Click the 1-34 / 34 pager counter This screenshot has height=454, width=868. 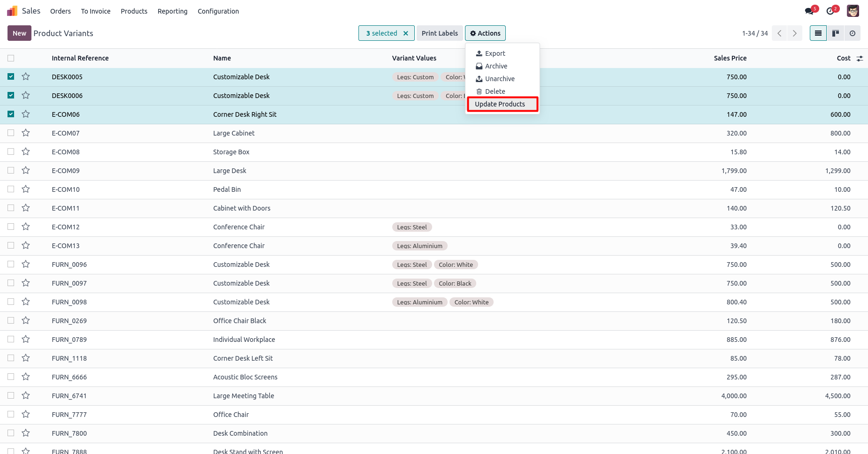755,33
